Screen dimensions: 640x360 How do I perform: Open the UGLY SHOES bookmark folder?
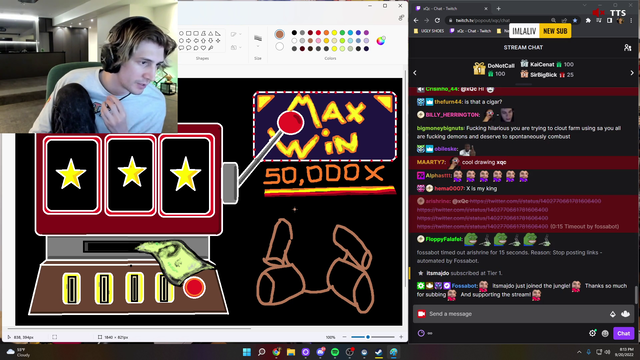pyautogui.click(x=429, y=31)
